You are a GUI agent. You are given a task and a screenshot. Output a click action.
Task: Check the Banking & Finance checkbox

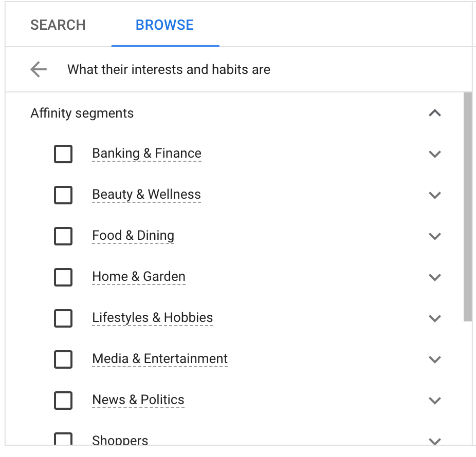click(x=63, y=154)
